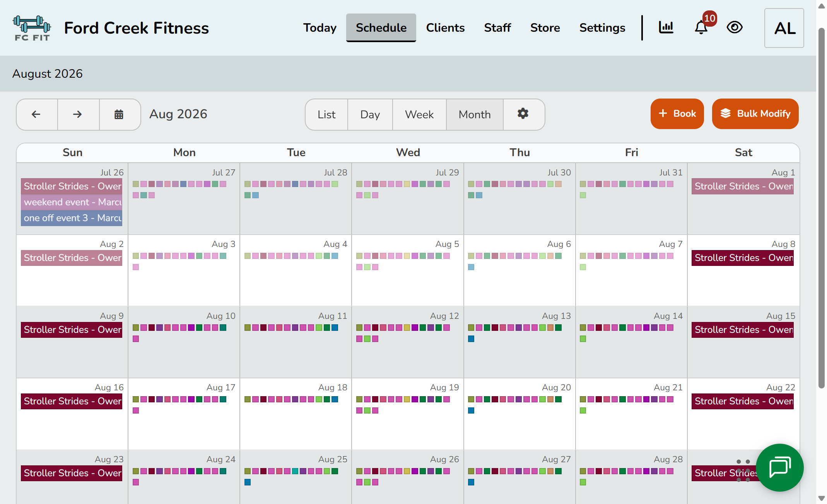Image resolution: width=827 pixels, height=504 pixels.
Task: Go to previous month with left arrow
Action: 36,114
